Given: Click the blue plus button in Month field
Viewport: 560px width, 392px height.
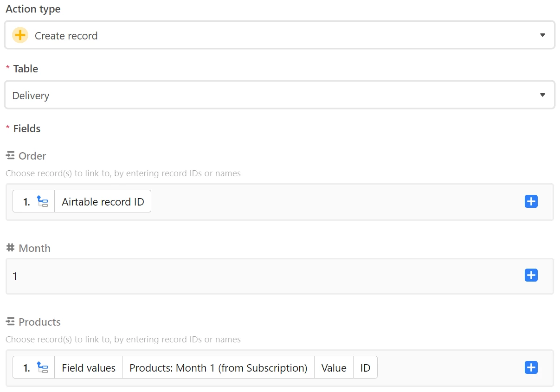Looking at the screenshot, I should 531,275.
